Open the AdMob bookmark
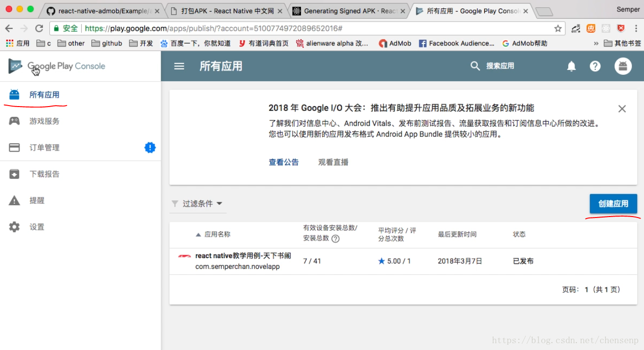644x350 pixels. pos(395,44)
